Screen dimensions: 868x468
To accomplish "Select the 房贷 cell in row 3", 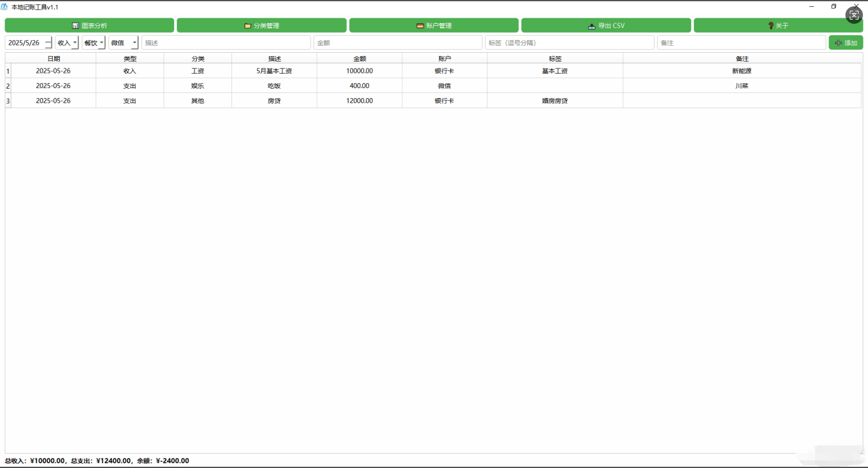I will 274,101.
